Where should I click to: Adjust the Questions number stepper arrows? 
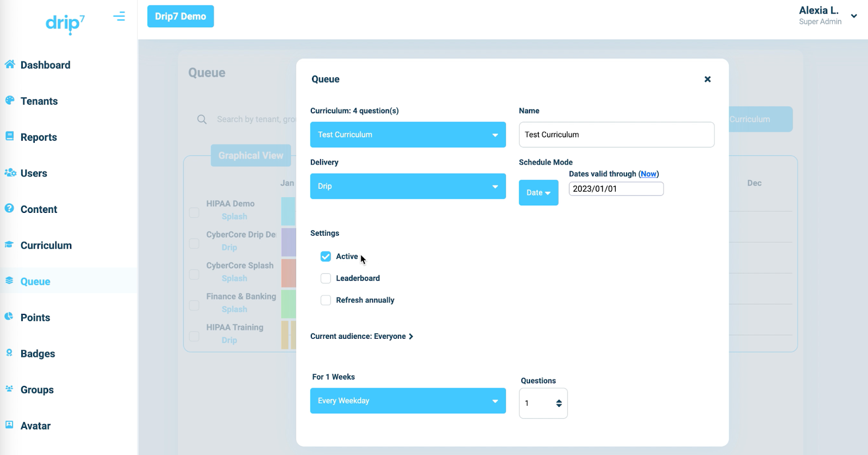click(x=559, y=403)
